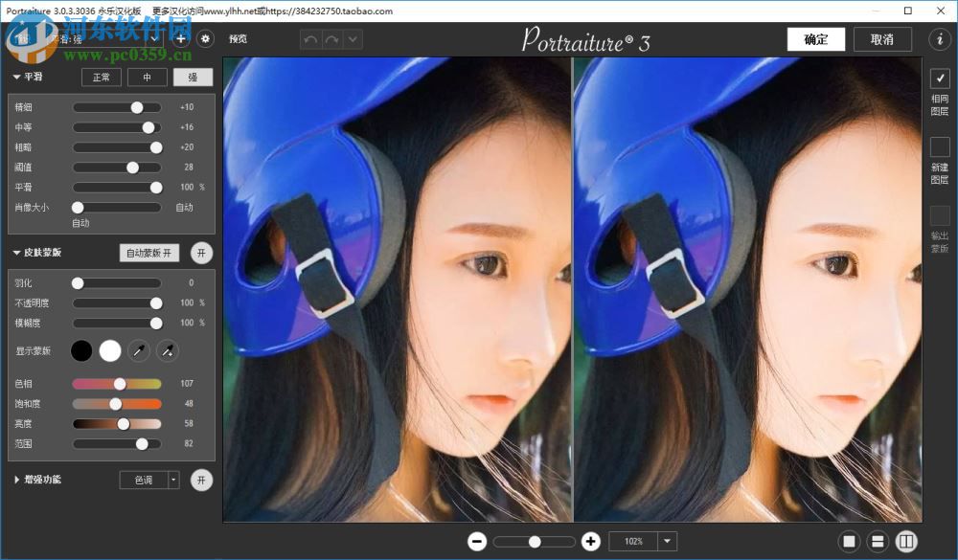958x560 pixels.
Task: Confirm changes with the 确定 button
Action: point(815,39)
